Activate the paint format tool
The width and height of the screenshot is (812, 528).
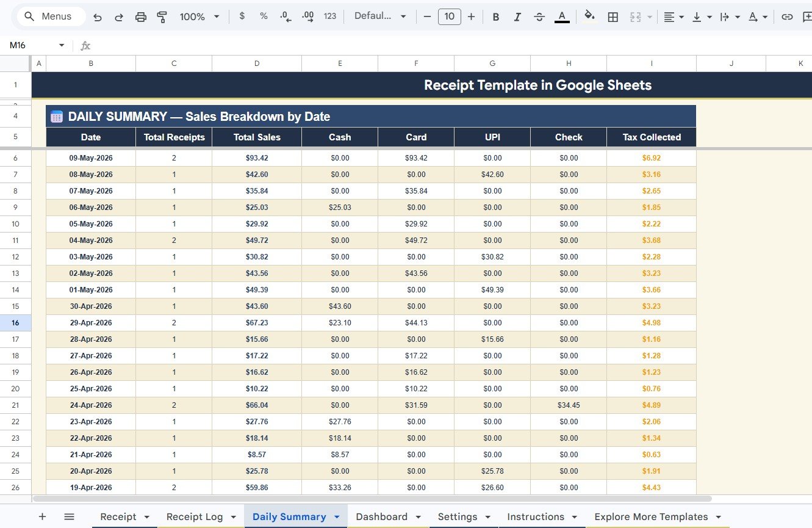click(162, 17)
